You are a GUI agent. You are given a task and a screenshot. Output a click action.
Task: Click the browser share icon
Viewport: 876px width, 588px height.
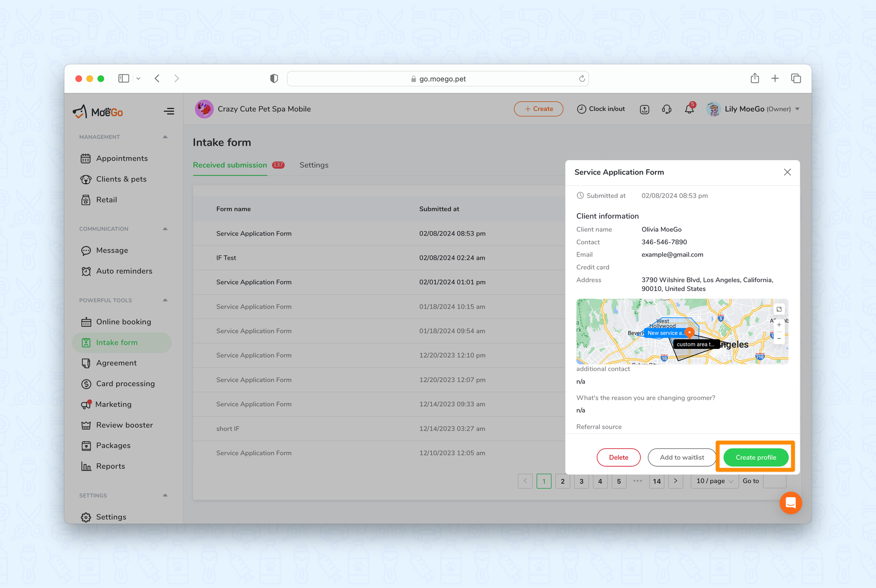coord(755,78)
